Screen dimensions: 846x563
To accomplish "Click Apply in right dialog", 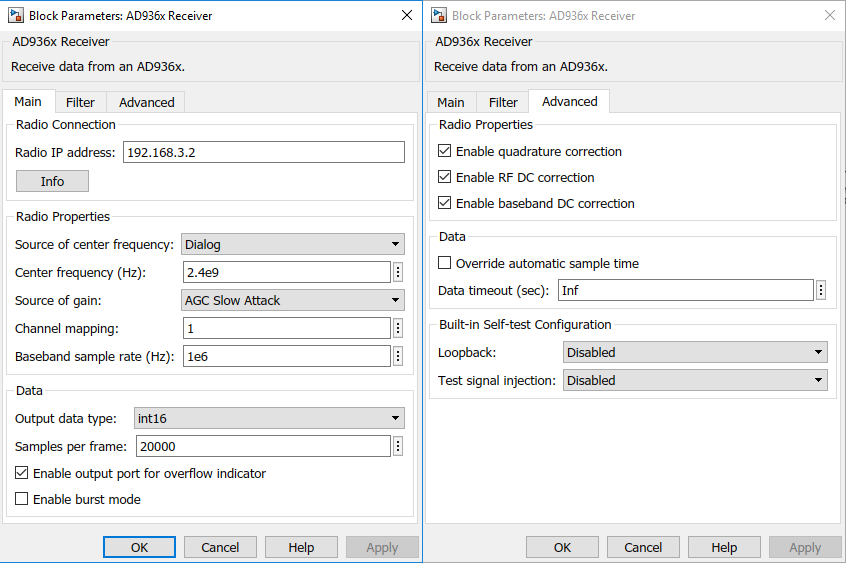I will click(x=805, y=547).
